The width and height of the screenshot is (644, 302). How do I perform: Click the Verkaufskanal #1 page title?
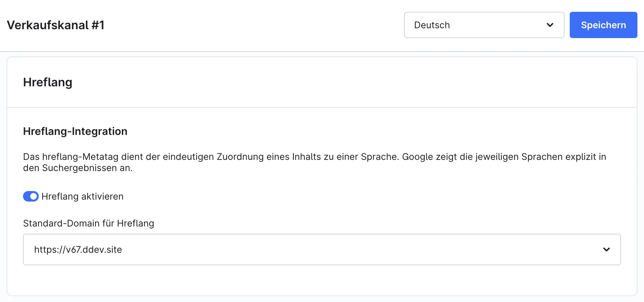56,25
